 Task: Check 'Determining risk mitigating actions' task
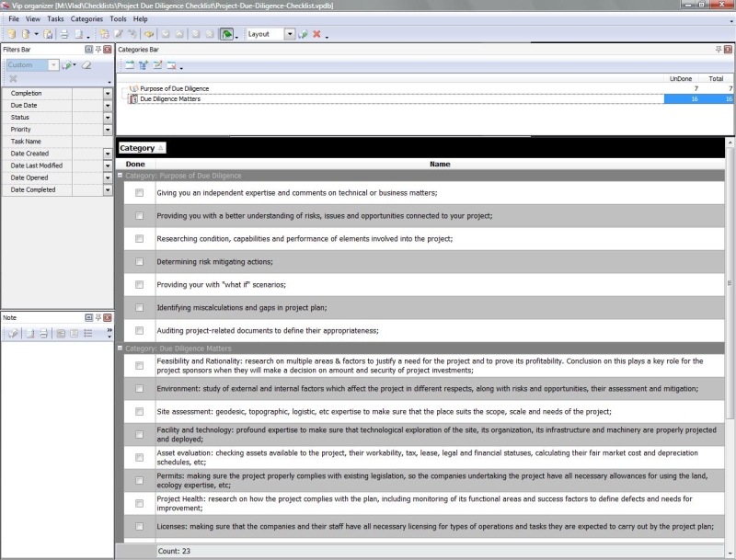click(139, 262)
